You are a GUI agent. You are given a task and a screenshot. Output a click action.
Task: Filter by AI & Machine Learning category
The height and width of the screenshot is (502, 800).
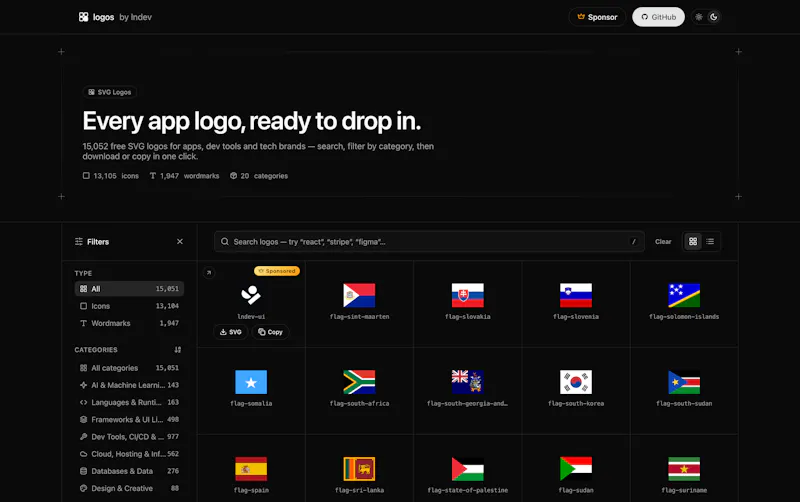(129, 385)
